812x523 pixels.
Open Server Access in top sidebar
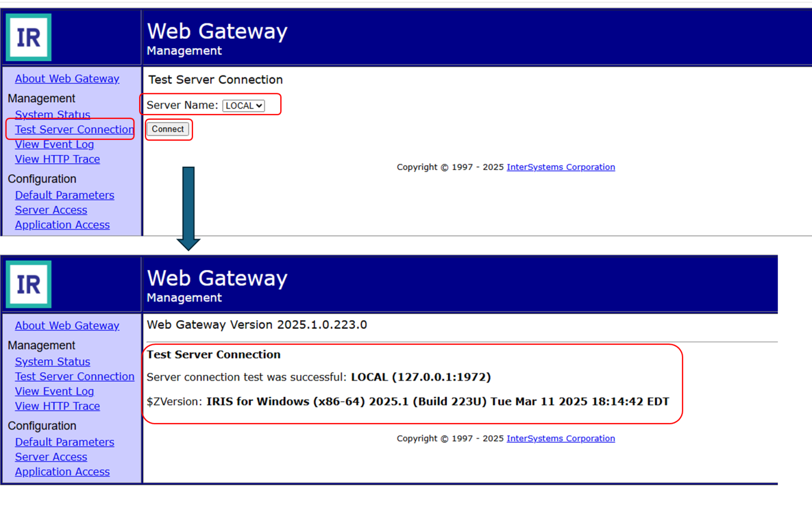coord(51,210)
